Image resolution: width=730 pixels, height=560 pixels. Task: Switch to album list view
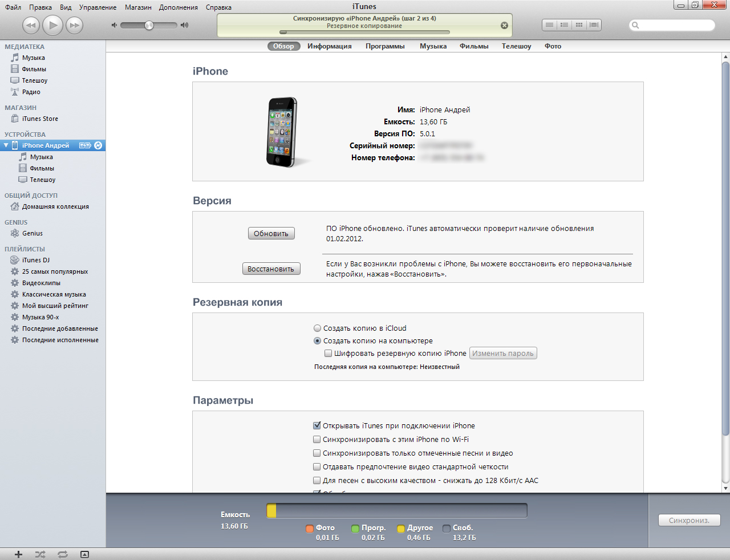(564, 25)
